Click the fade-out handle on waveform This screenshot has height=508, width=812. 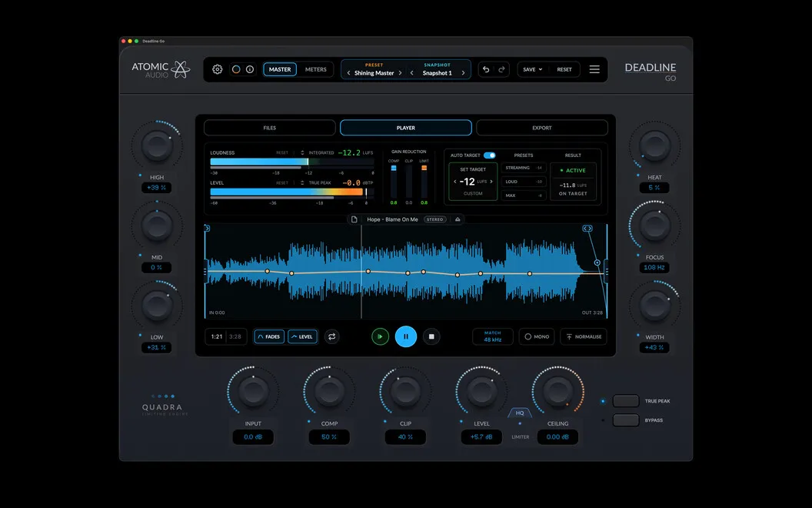click(x=587, y=228)
